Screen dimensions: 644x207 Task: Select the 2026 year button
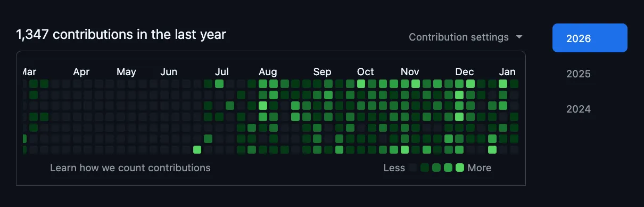click(590, 38)
